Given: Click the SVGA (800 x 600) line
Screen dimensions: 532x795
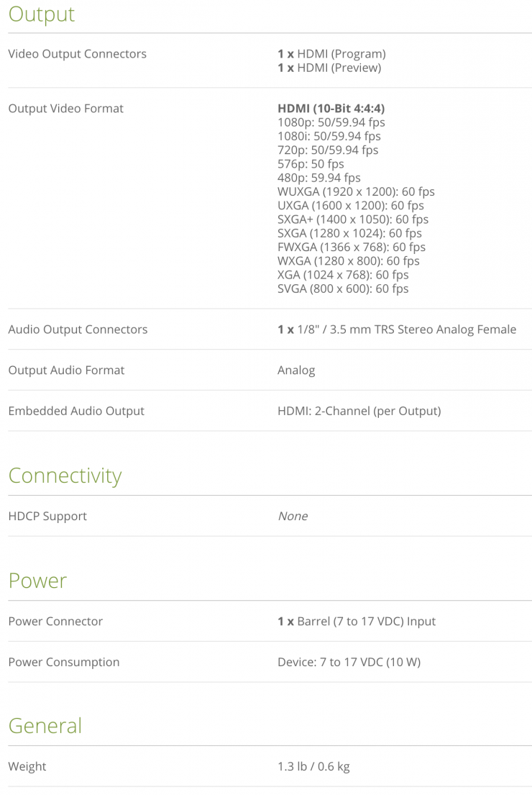Looking at the screenshot, I should pyautogui.click(x=343, y=289).
